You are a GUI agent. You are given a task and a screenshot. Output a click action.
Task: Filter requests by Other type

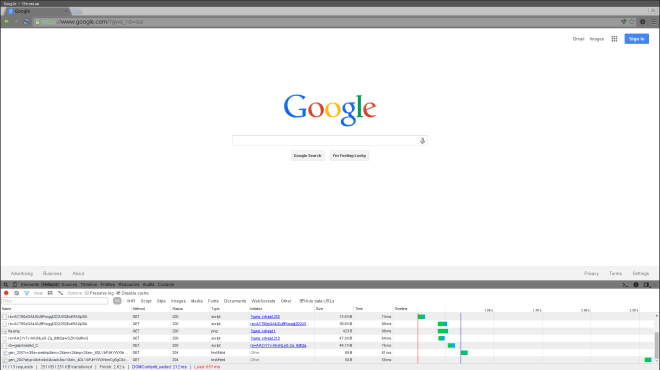(286, 301)
